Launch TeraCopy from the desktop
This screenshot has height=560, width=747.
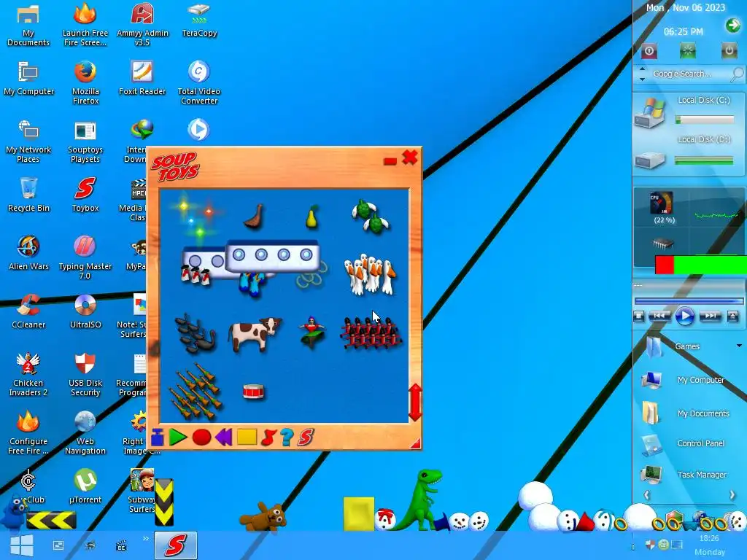pos(199,20)
